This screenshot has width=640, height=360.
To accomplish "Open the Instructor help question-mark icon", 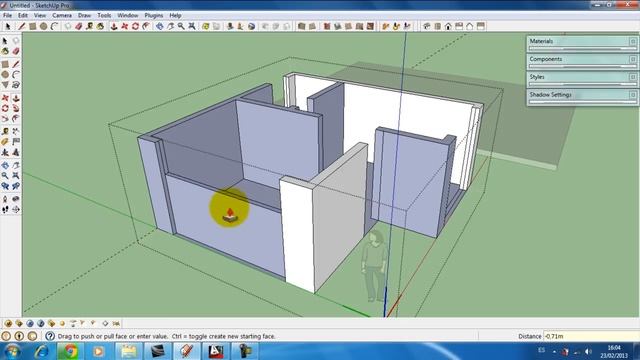I will pyautogui.click(x=50, y=336).
